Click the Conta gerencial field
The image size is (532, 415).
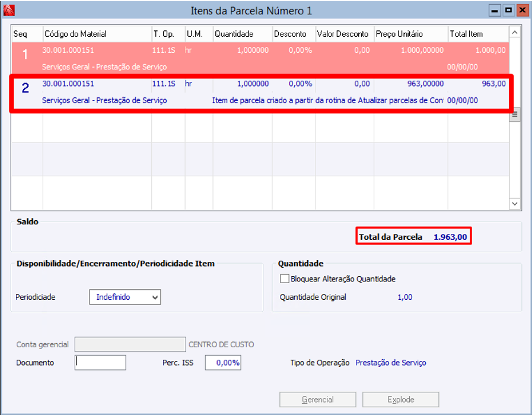(x=130, y=344)
